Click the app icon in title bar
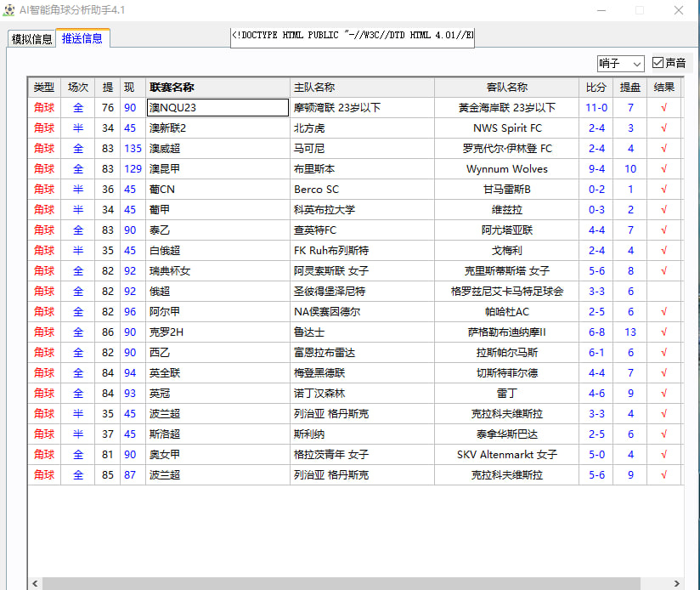This screenshot has height=590, width=700. (x=8, y=11)
